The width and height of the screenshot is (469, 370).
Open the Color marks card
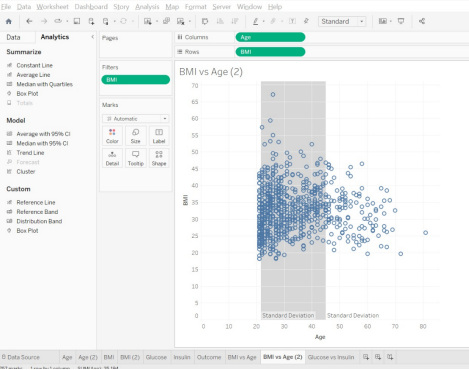112,136
